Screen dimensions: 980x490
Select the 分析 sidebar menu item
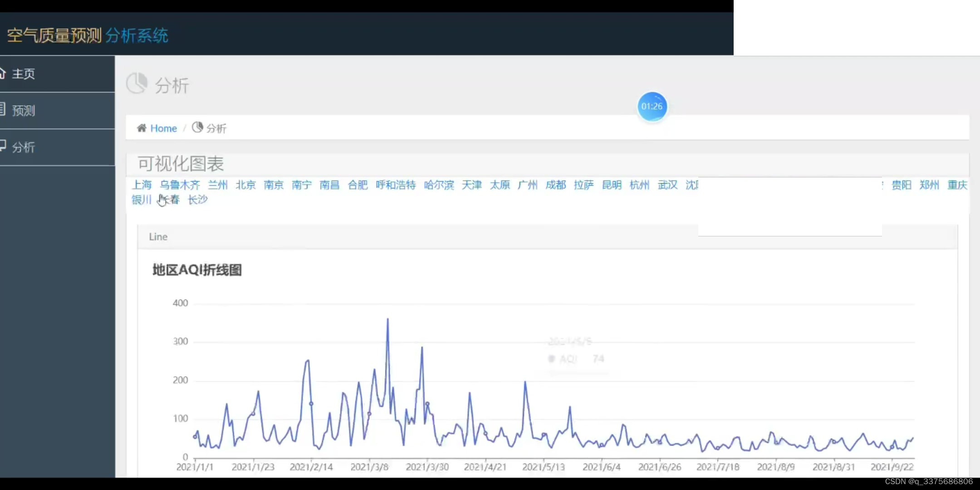[x=24, y=147]
